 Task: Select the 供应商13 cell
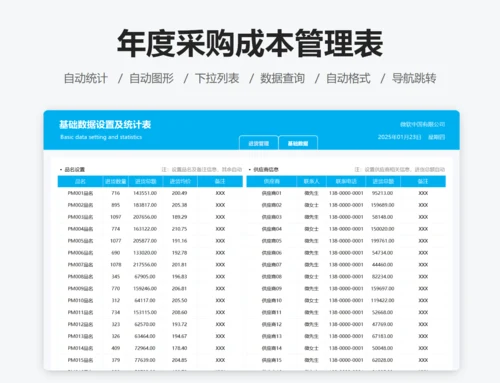[x=272, y=336]
